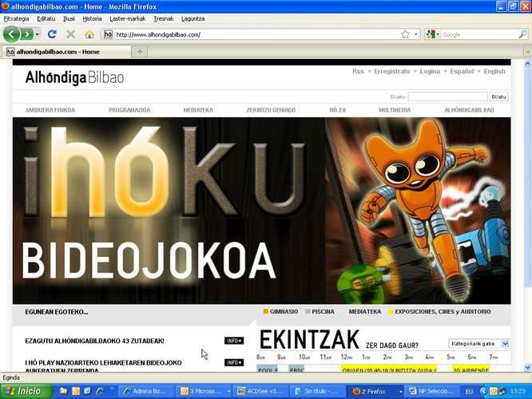
Task: Open the Jarduera Fisikoa nav item
Action: [x=50, y=110]
